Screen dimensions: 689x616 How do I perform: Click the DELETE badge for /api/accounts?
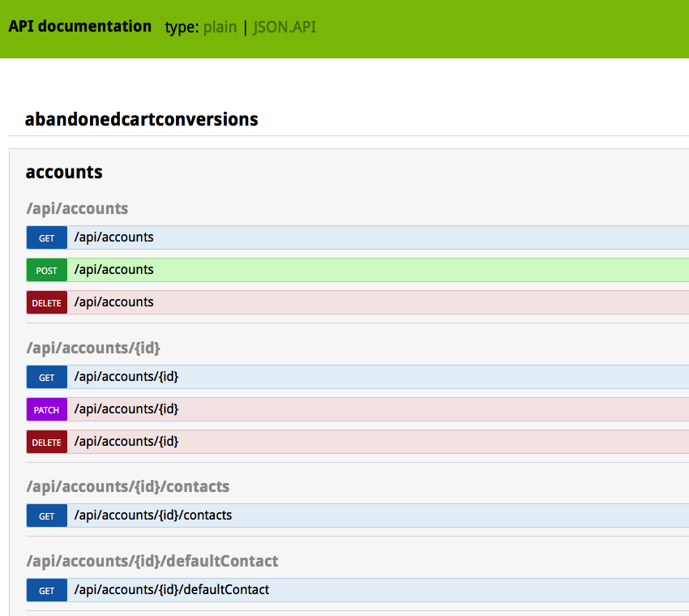click(46, 302)
